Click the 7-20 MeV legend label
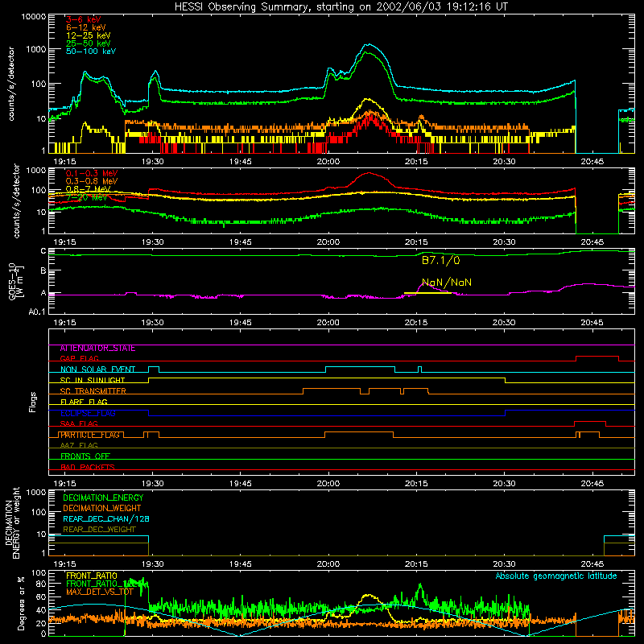Image resolution: width=644 pixels, height=644 pixels. (x=87, y=197)
